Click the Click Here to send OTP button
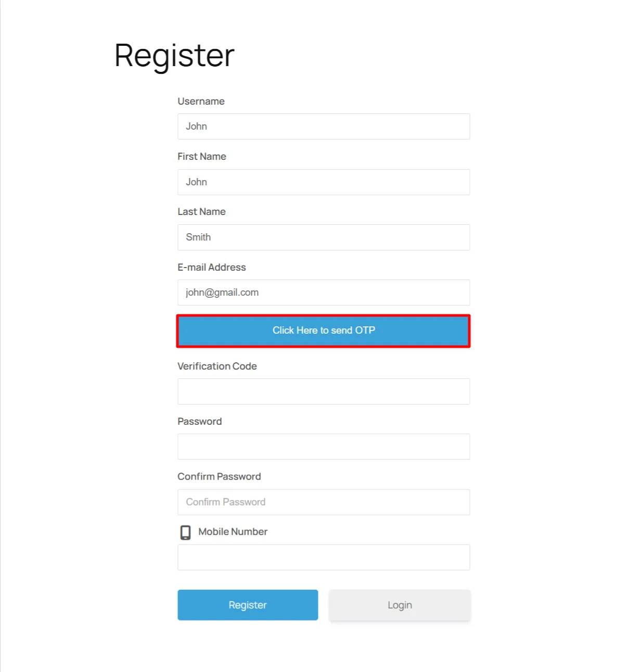 (323, 331)
